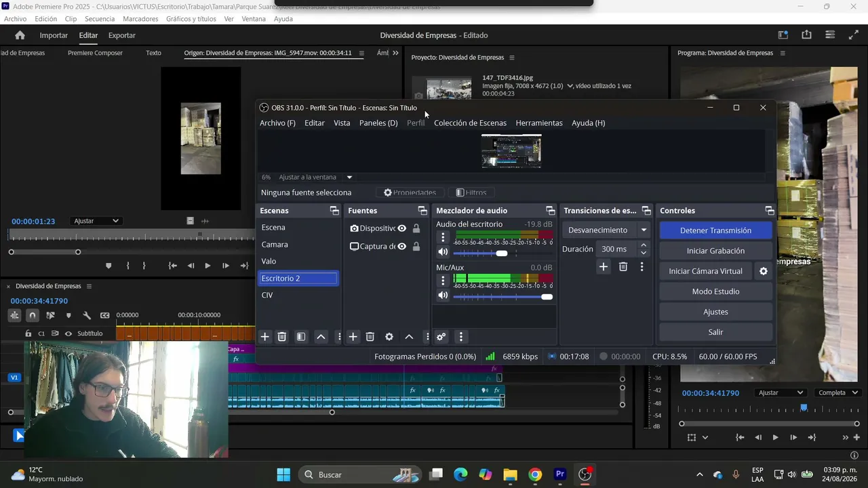Open OBS Ajustes settings
868x488 pixels.
click(715, 312)
